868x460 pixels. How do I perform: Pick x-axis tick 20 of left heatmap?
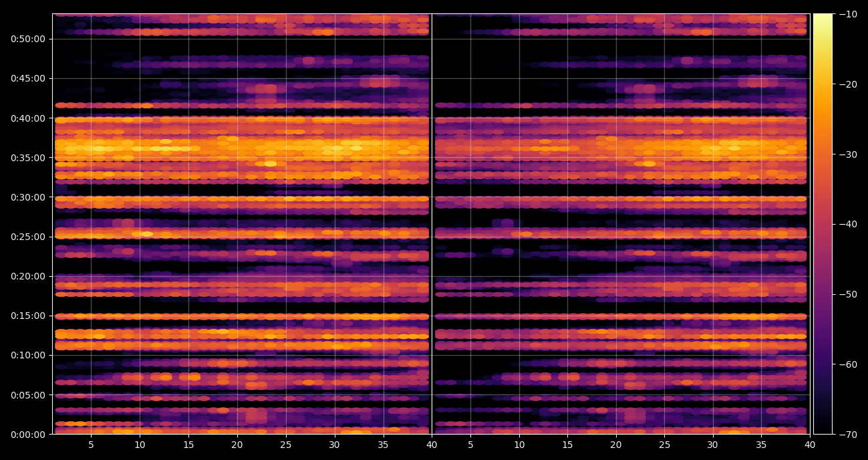click(237, 445)
